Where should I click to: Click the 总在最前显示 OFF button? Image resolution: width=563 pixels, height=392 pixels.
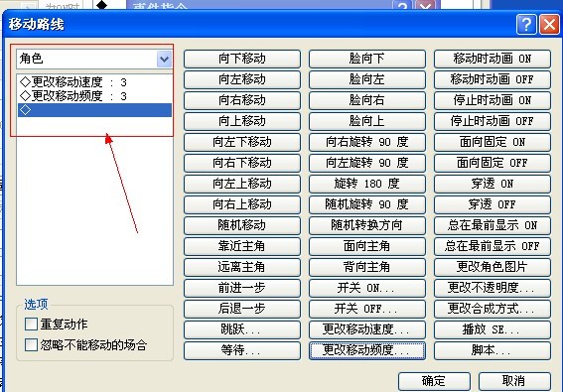pyautogui.click(x=493, y=246)
